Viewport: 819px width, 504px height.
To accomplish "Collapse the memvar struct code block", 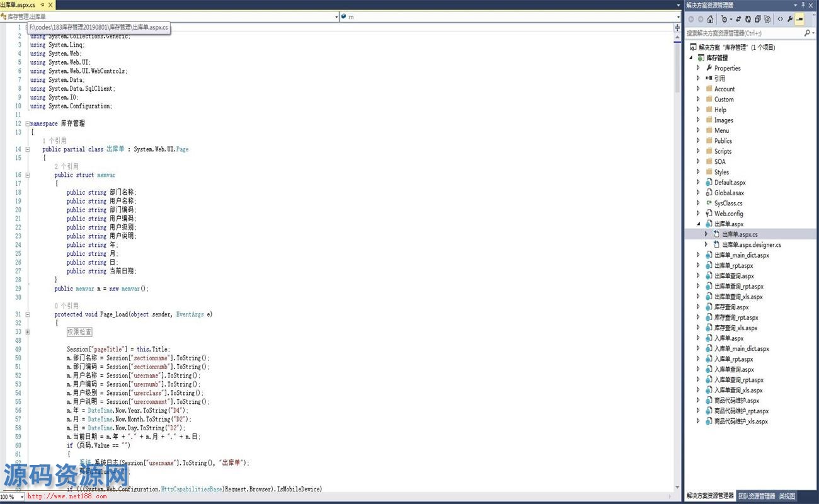I will 27,175.
